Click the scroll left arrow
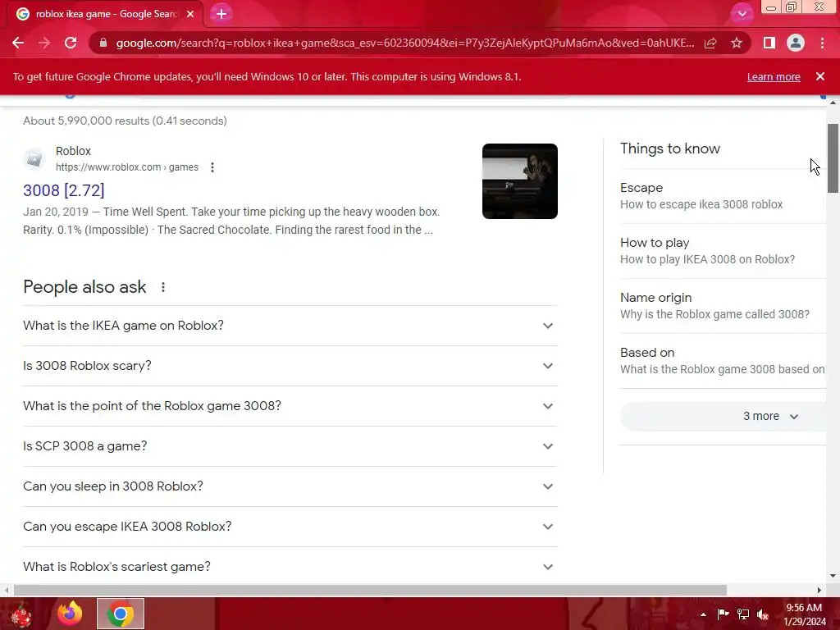 click(x=7, y=591)
